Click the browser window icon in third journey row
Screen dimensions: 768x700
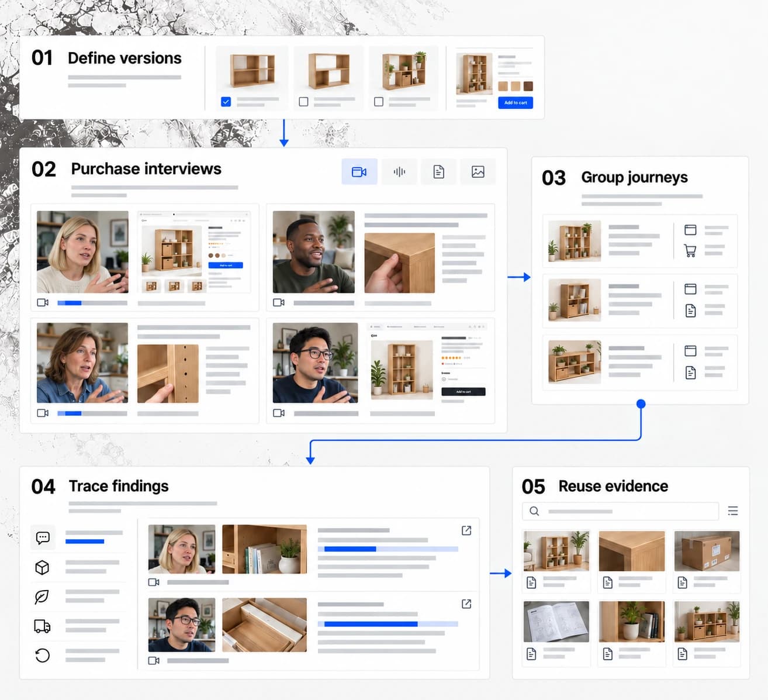coord(690,351)
